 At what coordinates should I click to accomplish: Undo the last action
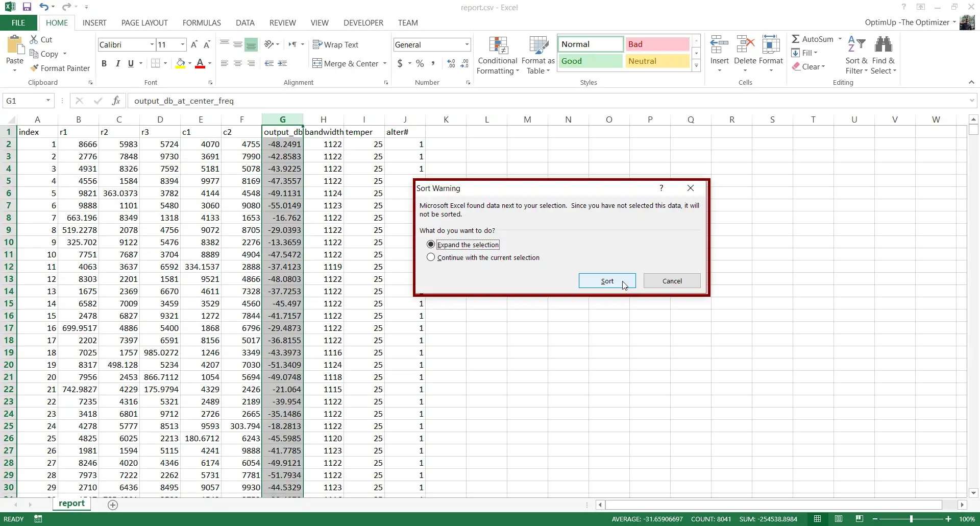[44, 7]
